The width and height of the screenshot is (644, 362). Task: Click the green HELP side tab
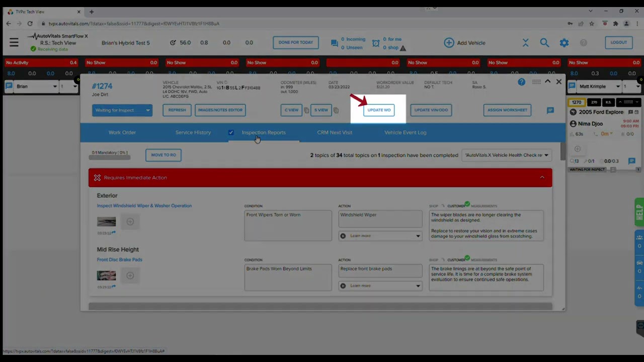coord(639,212)
